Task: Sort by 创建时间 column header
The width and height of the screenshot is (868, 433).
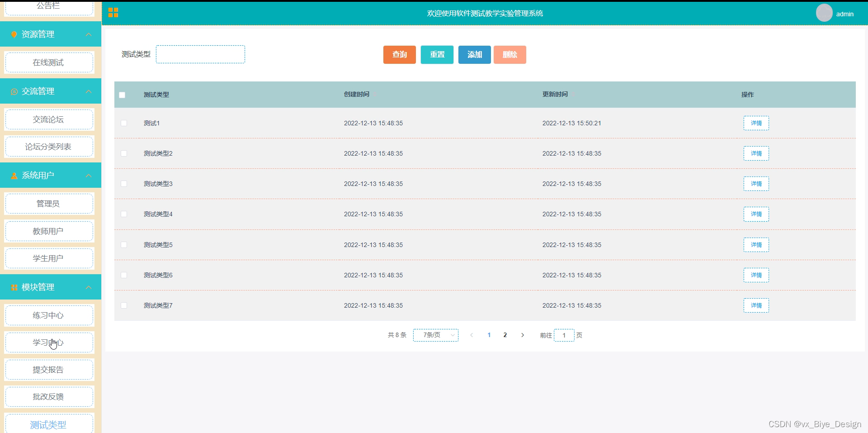Action: point(357,94)
